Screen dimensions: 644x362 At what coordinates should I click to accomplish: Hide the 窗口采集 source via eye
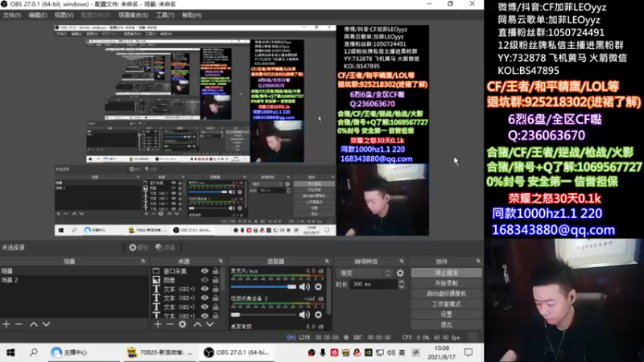204,271
